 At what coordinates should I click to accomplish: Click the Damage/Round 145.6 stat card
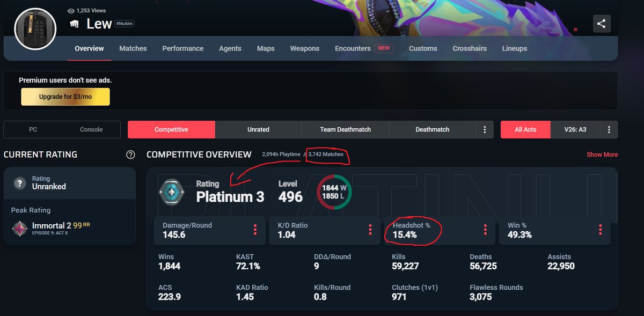click(209, 231)
